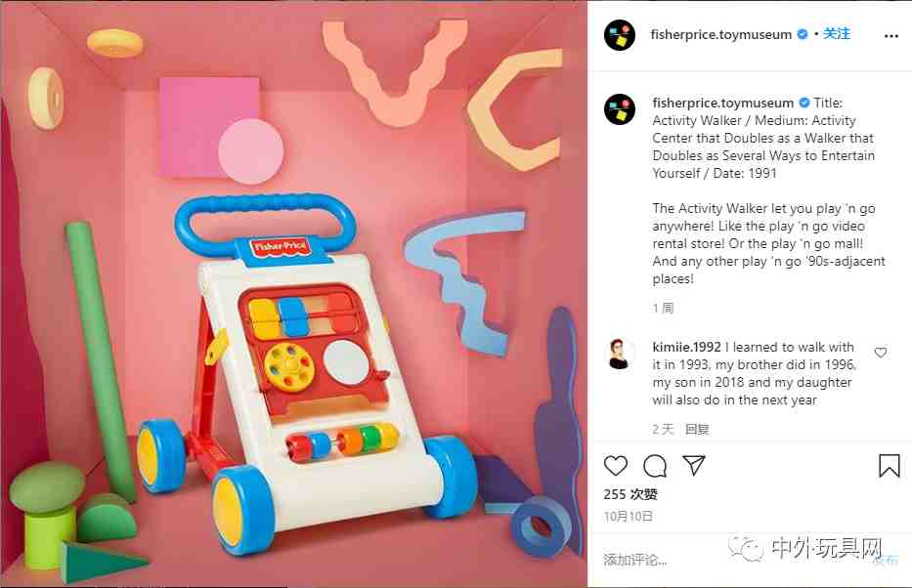The width and height of the screenshot is (912, 588).
Task: Click the verified badge next to header username
Action: [x=803, y=34]
